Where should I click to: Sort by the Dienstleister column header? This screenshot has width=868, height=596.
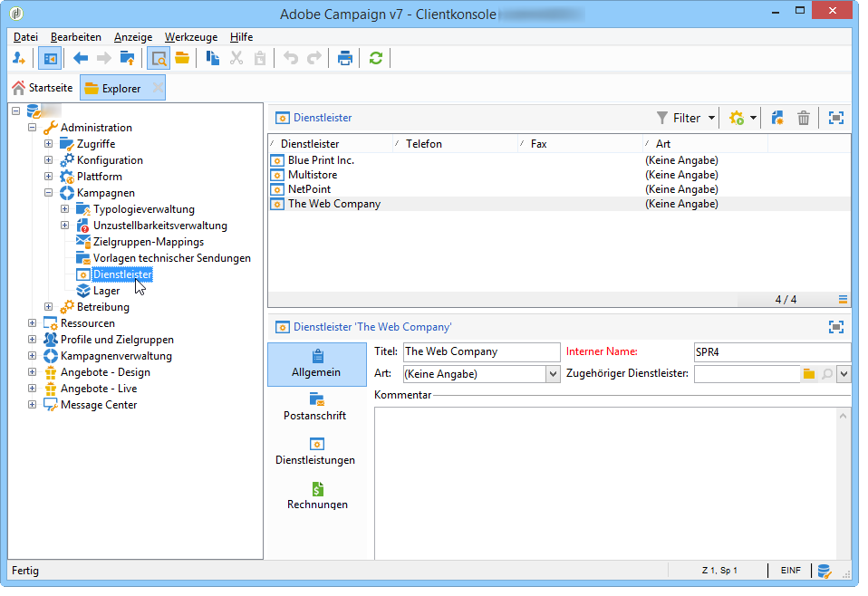tap(331, 144)
